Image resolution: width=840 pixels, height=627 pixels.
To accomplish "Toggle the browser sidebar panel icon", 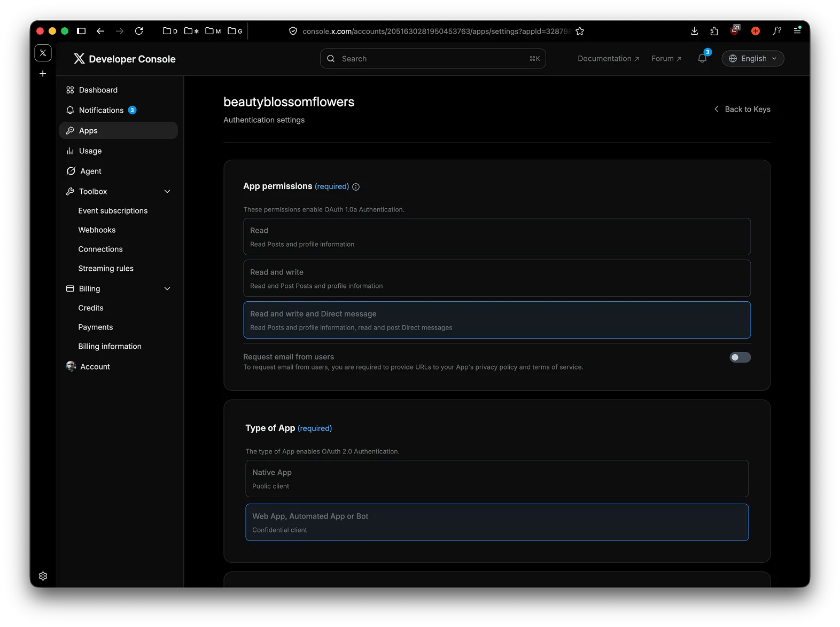I will pos(81,31).
